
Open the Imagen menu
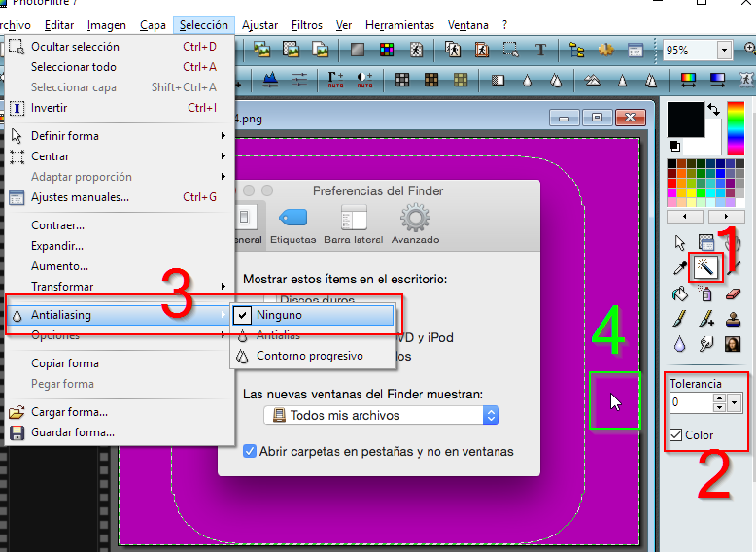pyautogui.click(x=107, y=25)
